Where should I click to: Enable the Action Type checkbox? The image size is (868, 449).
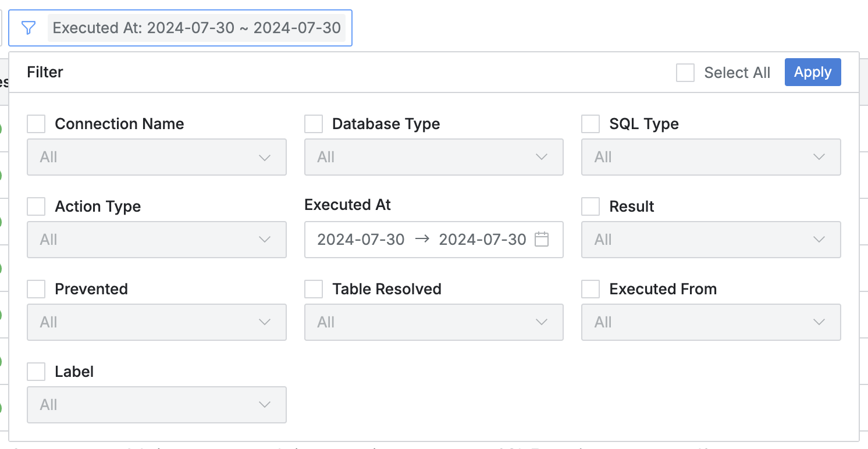point(36,206)
